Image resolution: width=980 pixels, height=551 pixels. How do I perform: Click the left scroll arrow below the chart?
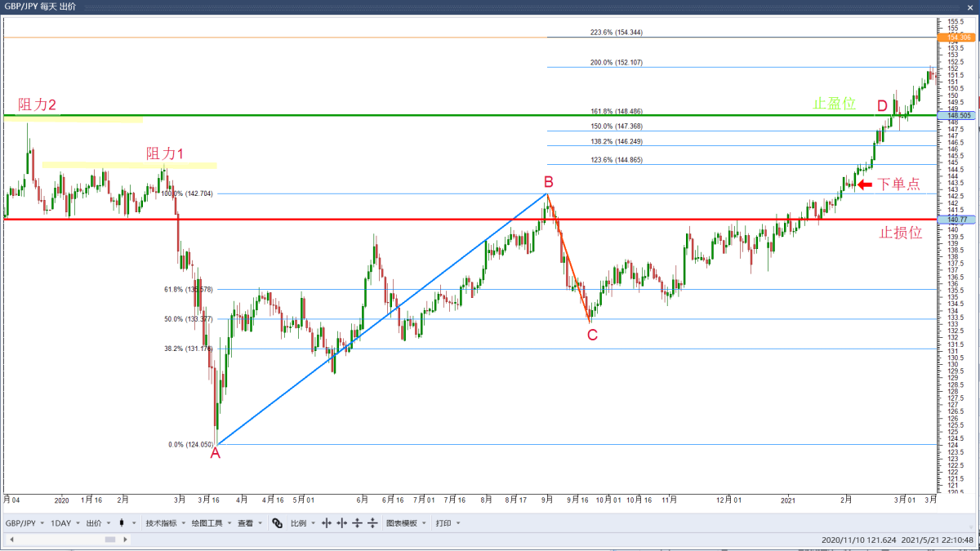click(x=11, y=539)
